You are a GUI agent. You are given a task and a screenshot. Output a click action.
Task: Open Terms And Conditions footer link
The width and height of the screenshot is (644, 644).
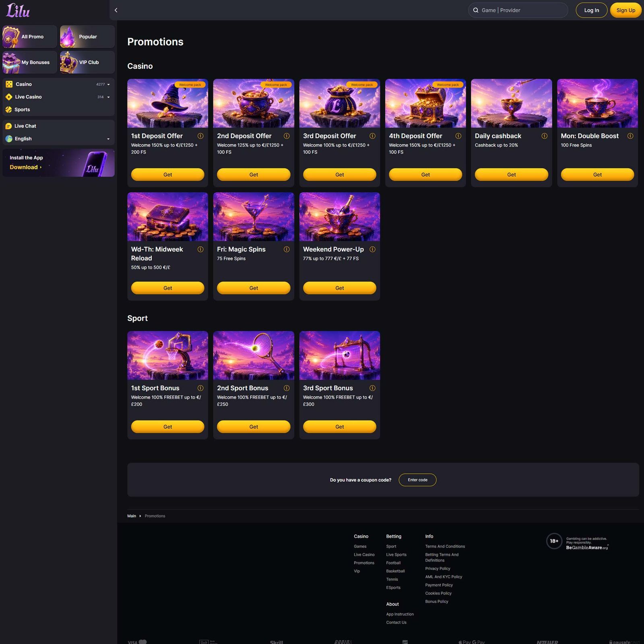[x=445, y=547]
